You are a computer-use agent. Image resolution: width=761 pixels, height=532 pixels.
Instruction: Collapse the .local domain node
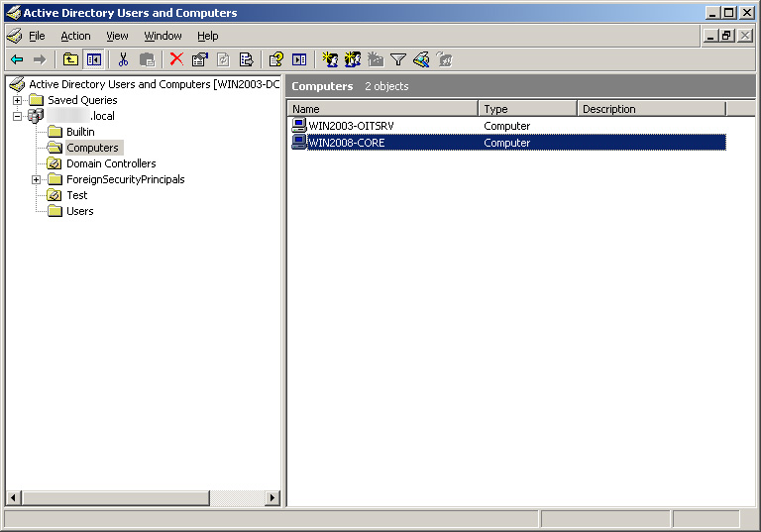coord(17,116)
